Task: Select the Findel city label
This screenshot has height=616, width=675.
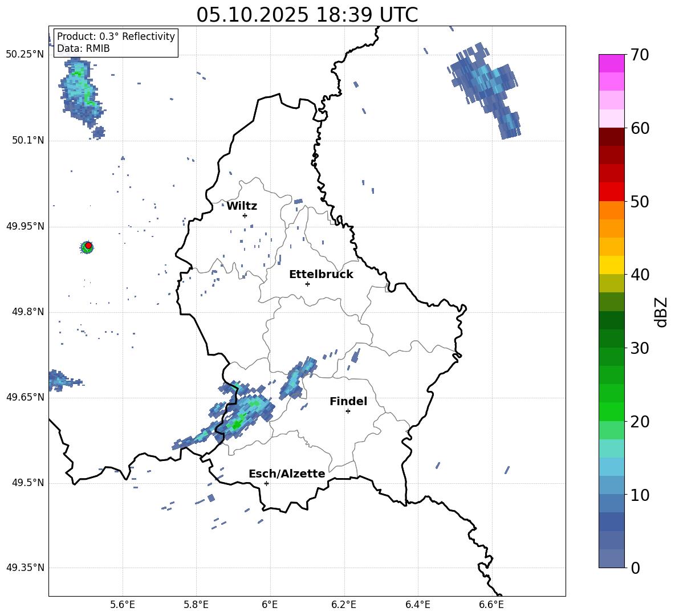Action: (348, 401)
